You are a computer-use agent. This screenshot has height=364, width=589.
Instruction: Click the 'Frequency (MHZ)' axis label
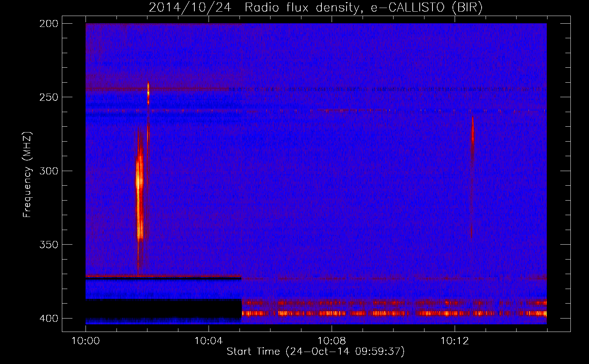27,175
